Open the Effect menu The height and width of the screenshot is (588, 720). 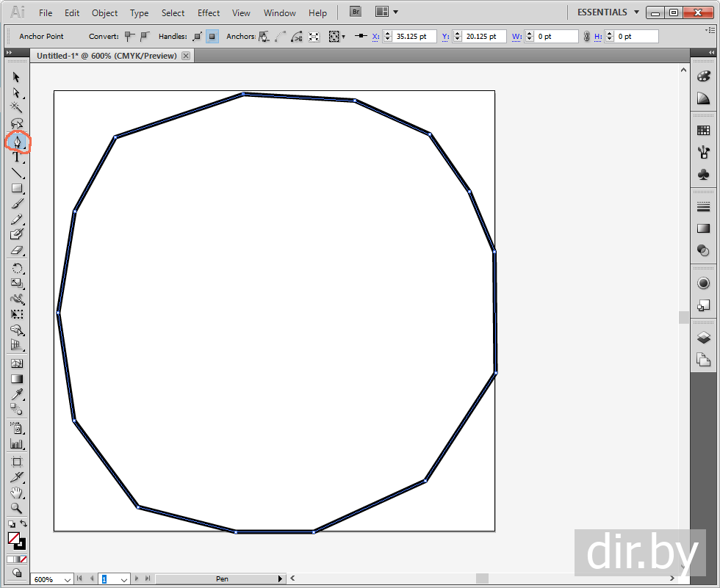click(x=209, y=13)
